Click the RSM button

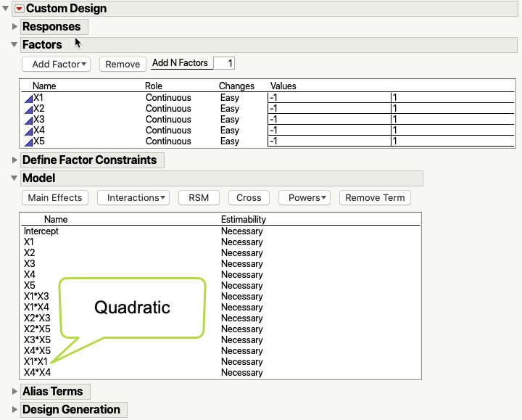coord(199,197)
